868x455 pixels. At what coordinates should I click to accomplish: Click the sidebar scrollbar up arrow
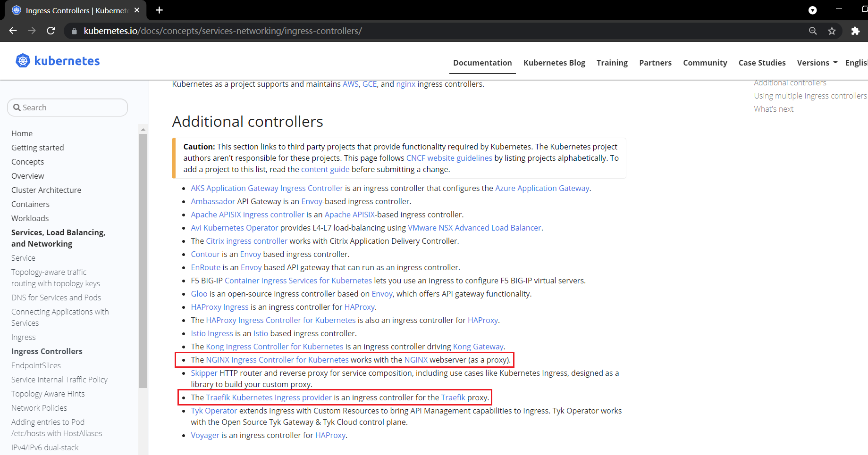point(143,129)
